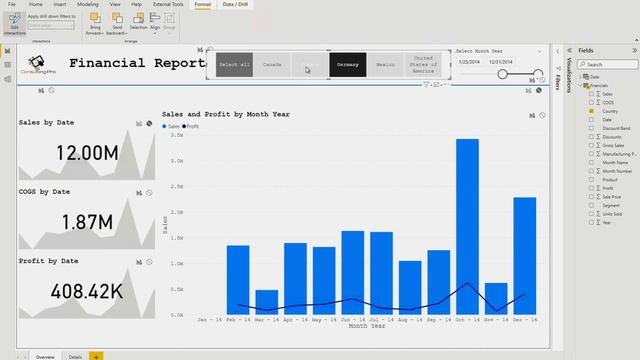Click the right date slider handle
The width and height of the screenshot is (640, 360).
(x=538, y=74)
